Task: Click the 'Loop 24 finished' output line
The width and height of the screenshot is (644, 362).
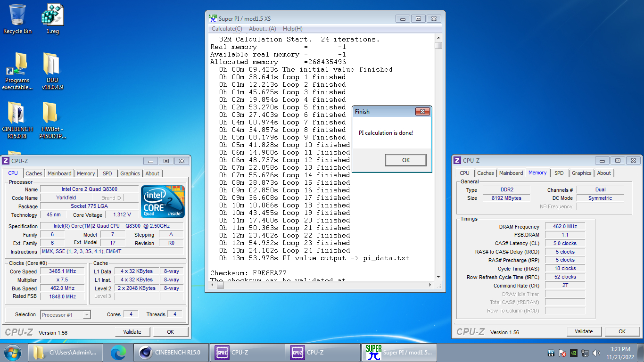Action: pyautogui.click(x=285, y=250)
